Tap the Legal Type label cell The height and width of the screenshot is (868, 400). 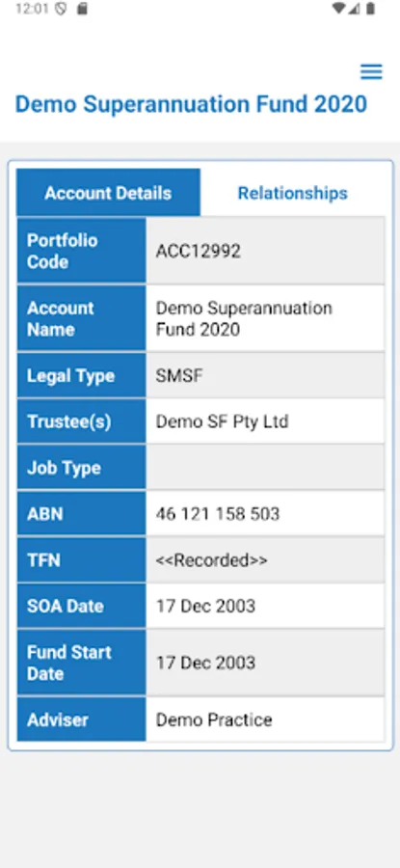pyautogui.click(x=81, y=376)
